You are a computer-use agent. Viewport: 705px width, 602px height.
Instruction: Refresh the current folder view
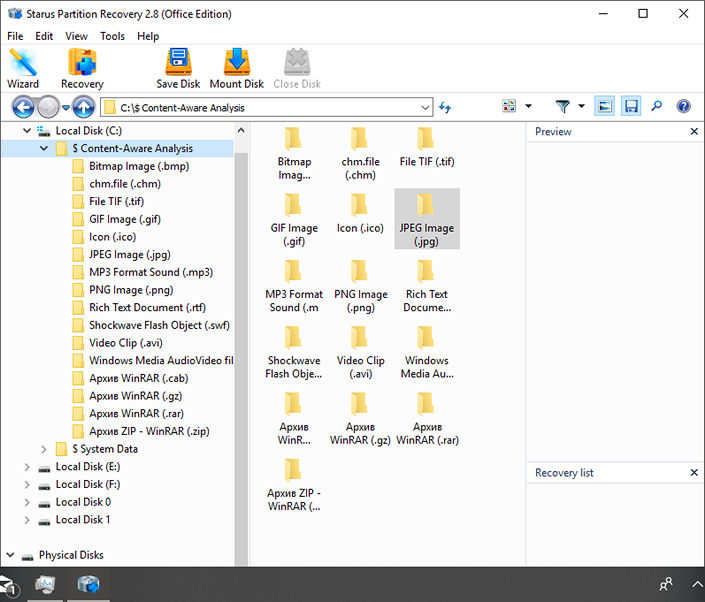coord(445,107)
